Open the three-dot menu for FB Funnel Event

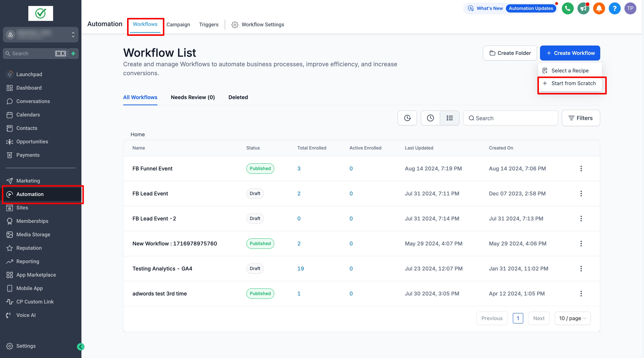click(581, 169)
